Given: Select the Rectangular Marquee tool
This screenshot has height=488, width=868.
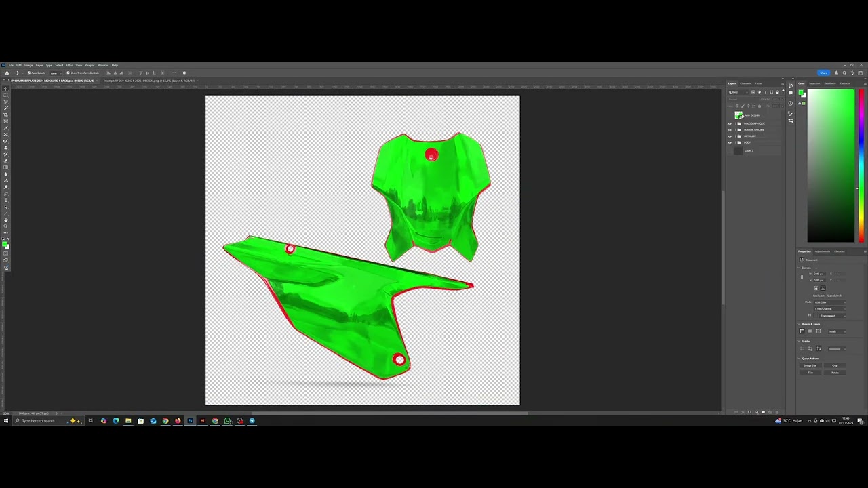Looking at the screenshot, I should tap(5, 95).
